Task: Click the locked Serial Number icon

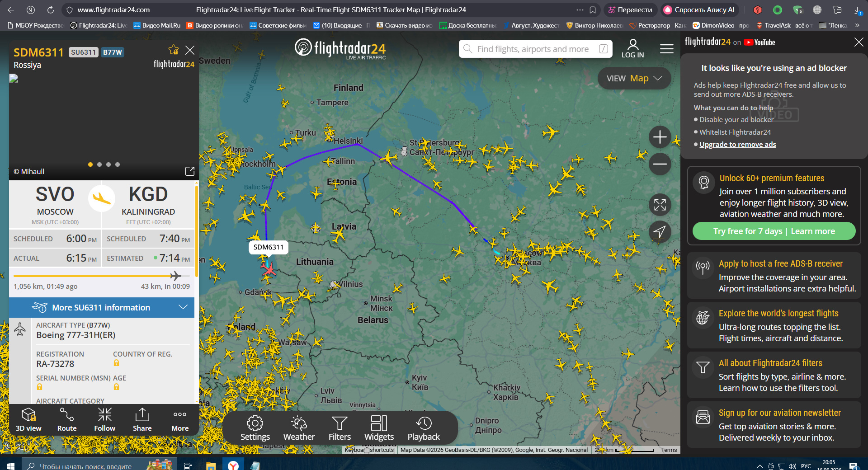Action: pos(39,387)
